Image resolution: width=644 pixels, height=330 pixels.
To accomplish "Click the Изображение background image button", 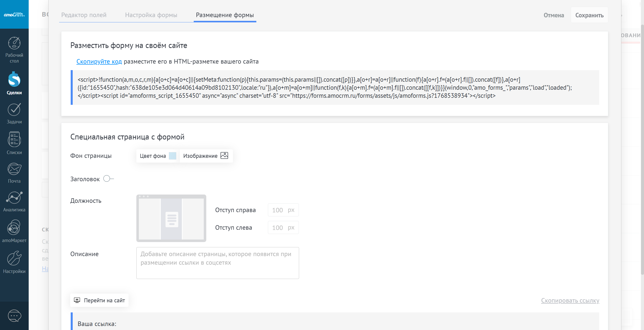I will [206, 156].
